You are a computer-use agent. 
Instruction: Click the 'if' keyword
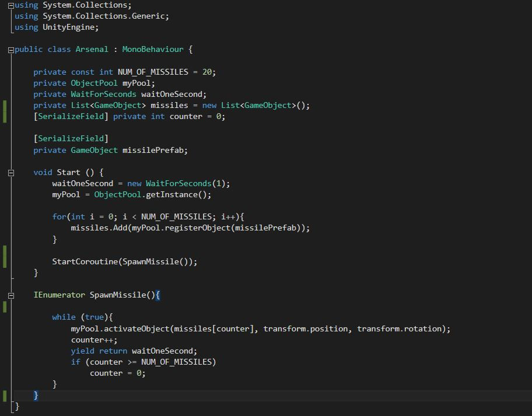click(x=75, y=362)
